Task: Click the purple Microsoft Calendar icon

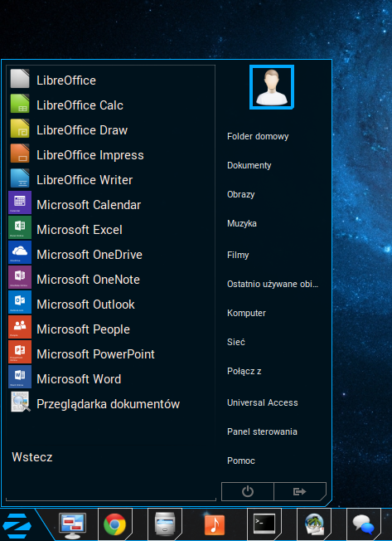Action: tap(20, 202)
